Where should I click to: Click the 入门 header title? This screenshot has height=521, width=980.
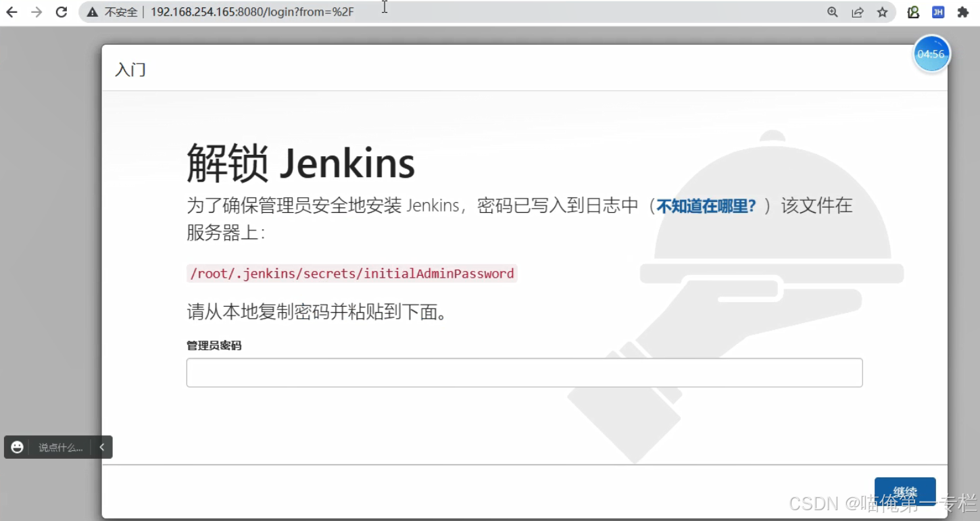(130, 70)
